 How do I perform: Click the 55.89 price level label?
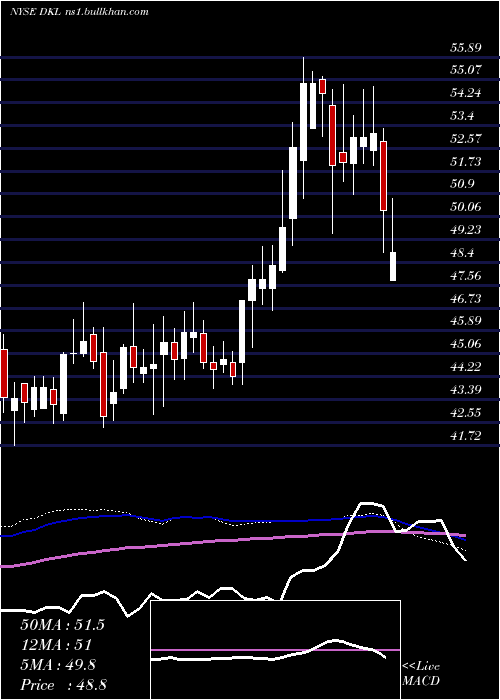point(466,47)
